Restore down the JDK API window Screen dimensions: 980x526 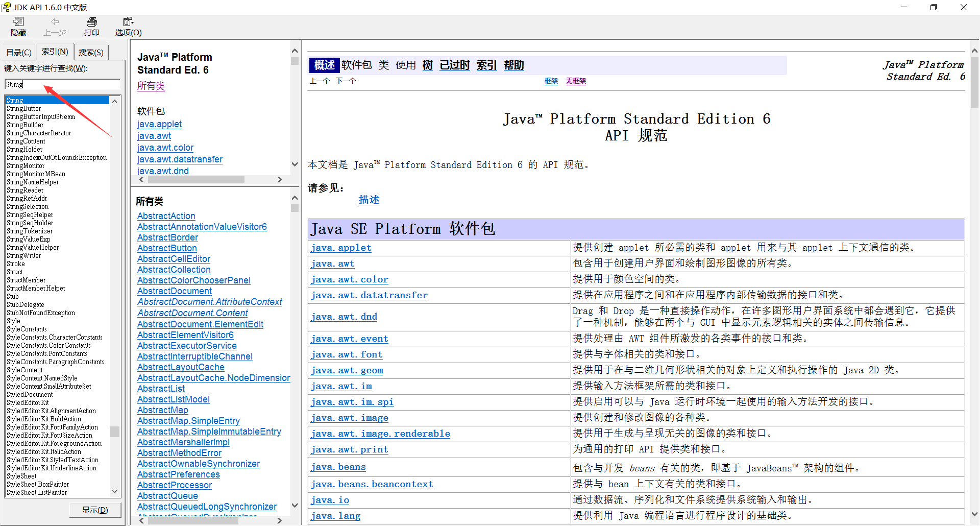(934, 7)
